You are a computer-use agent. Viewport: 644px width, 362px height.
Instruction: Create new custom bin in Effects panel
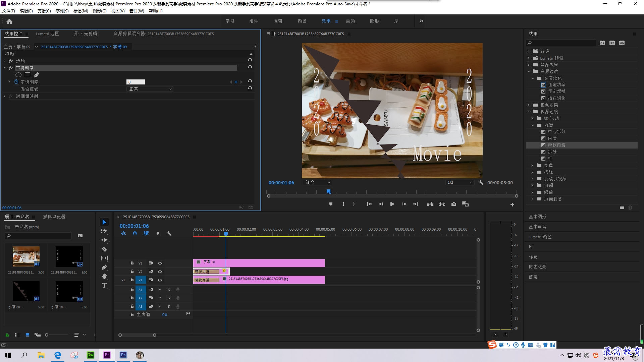click(x=622, y=207)
